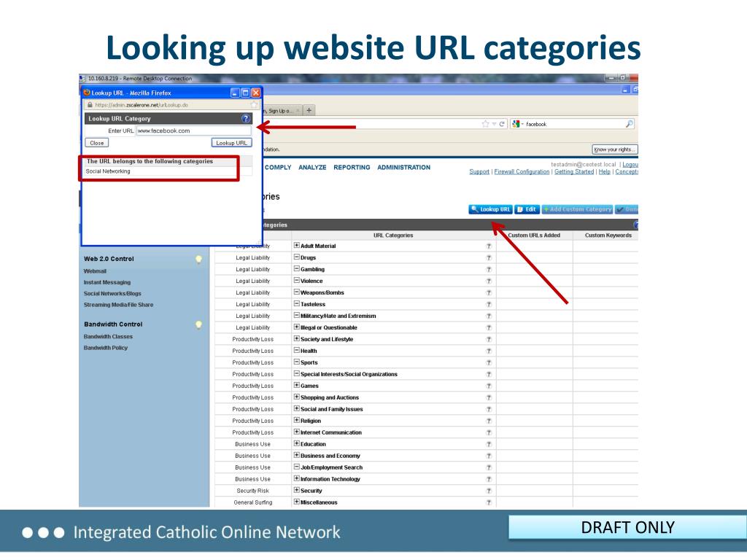Click the Edit toolbar button
This screenshot has height=560, width=747.
point(527,209)
